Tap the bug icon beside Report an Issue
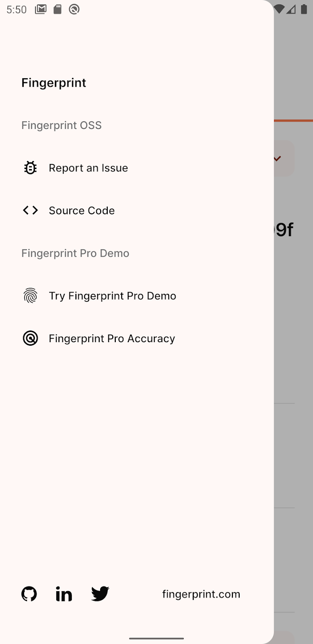Viewport: 313px width, 644px height. (x=30, y=168)
